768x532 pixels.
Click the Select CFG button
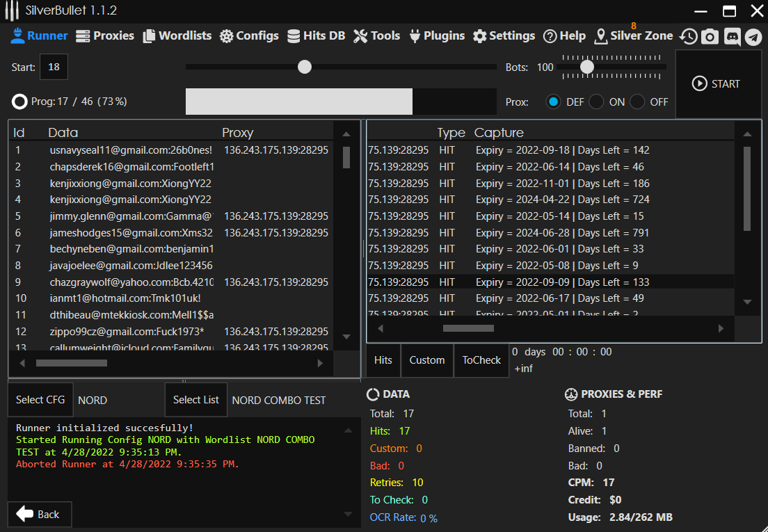pyautogui.click(x=40, y=400)
